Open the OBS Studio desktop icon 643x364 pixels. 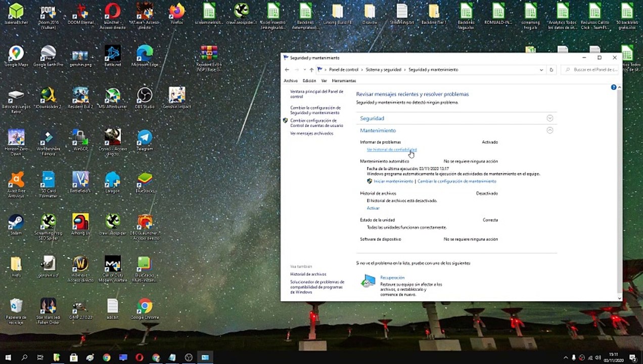tap(145, 98)
